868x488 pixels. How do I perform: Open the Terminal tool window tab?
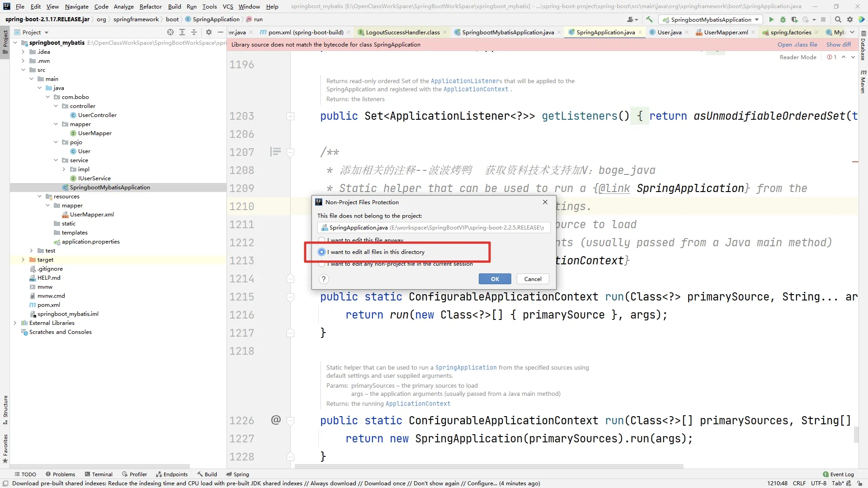click(x=99, y=474)
